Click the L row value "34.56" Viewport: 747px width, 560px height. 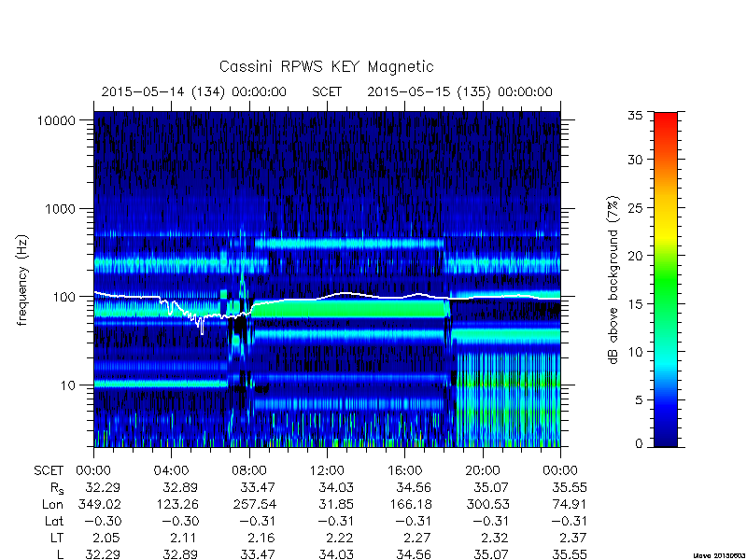coord(414,554)
